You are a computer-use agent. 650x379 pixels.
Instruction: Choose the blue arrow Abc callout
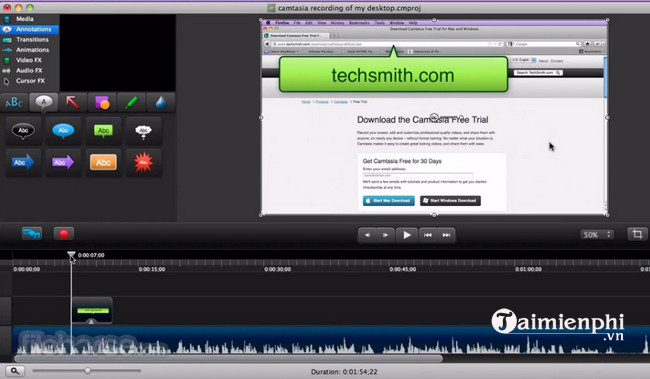(23, 162)
